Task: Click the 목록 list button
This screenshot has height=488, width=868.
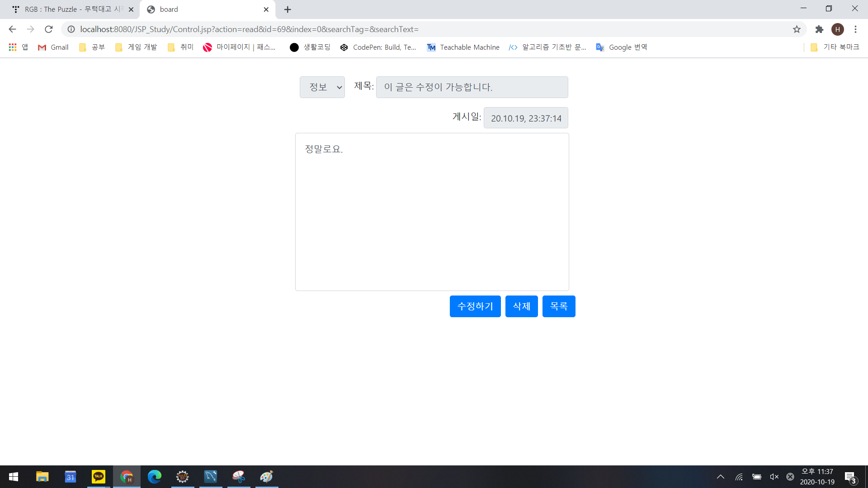Action: click(559, 306)
